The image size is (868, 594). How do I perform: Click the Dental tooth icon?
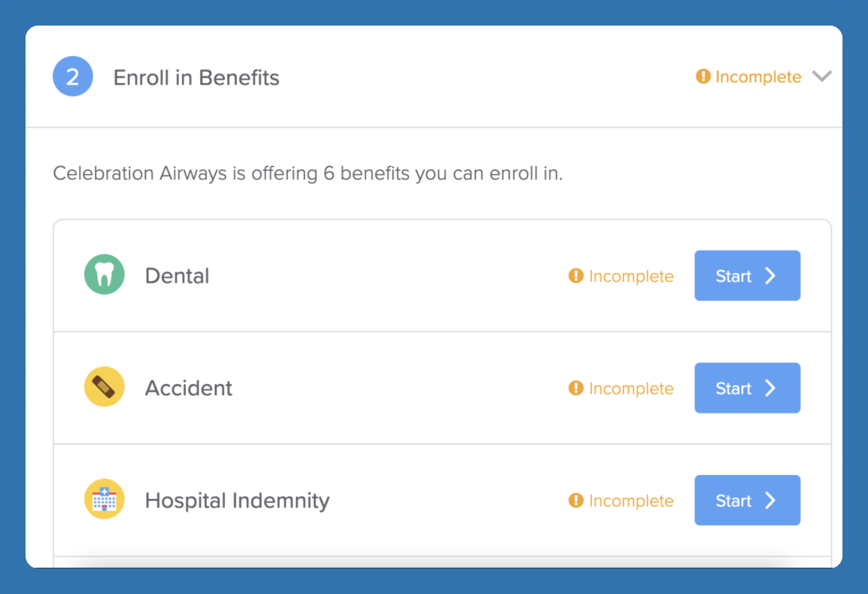click(x=105, y=275)
